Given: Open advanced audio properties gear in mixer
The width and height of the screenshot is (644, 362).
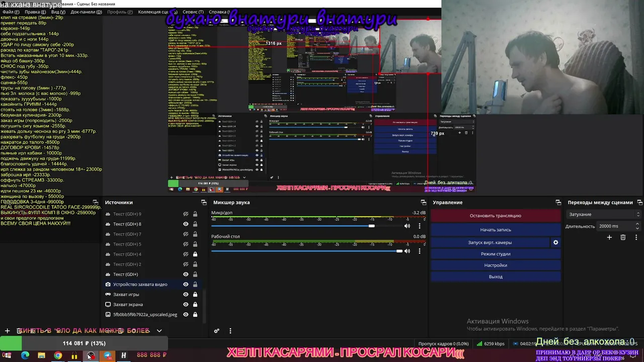Looking at the screenshot, I should [x=217, y=331].
